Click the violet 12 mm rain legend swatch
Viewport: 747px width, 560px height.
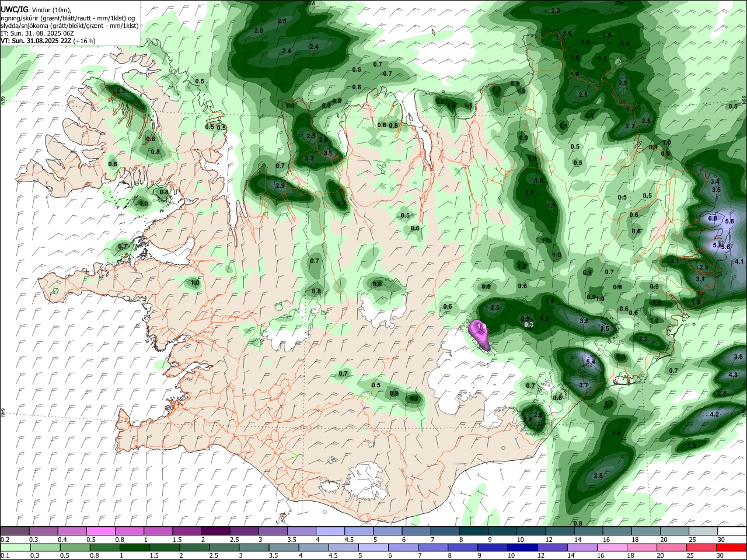click(551, 547)
